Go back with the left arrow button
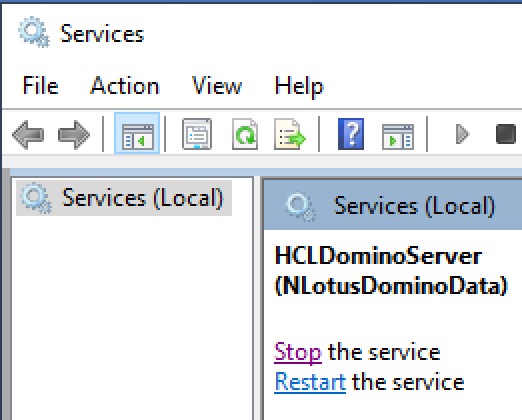 click(x=28, y=134)
